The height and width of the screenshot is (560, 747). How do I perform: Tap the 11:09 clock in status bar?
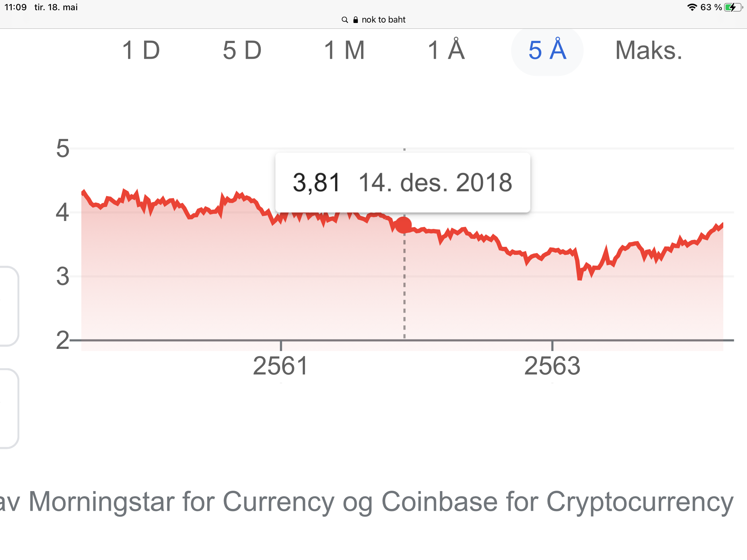(x=16, y=7)
